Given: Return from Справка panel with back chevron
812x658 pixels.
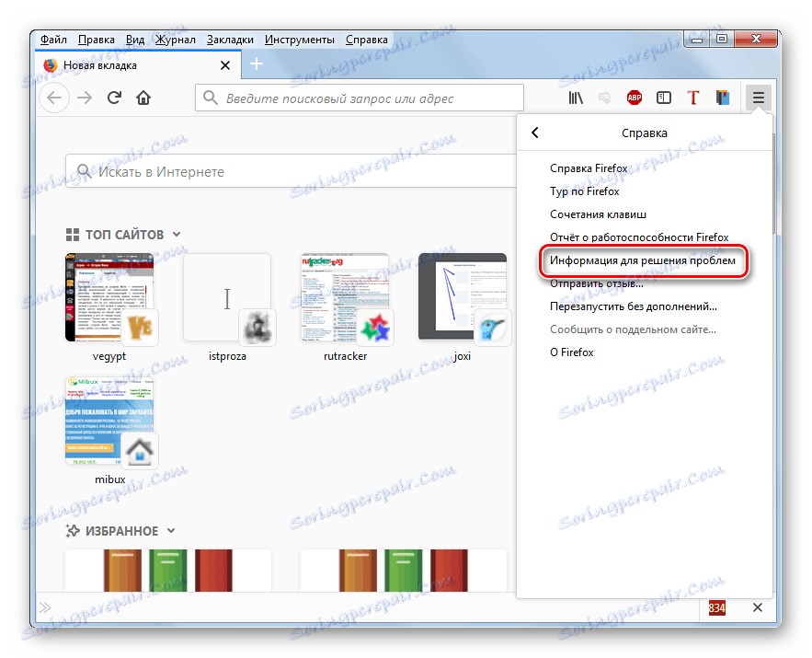Looking at the screenshot, I should [x=535, y=133].
